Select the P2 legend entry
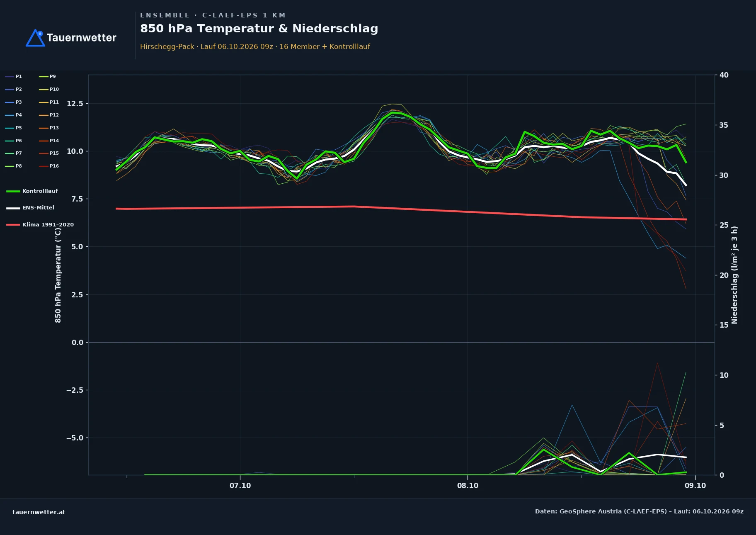This screenshot has width=756, height=535. (x=13, y=89)
